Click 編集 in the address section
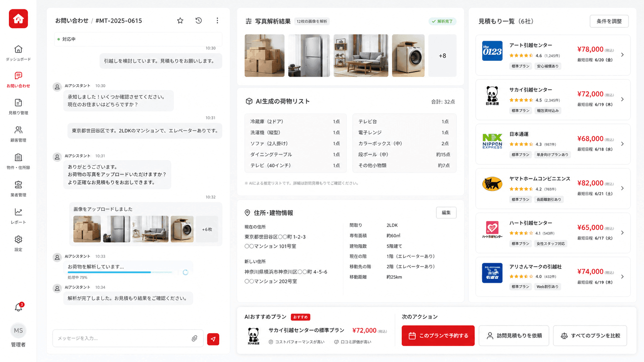The image size is (644, 362). 446,213
